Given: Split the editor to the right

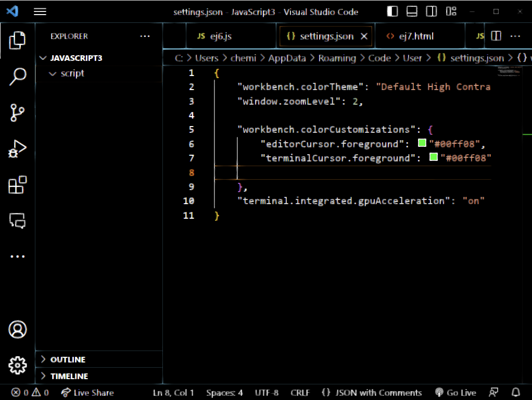Looking at the screenshot, I should (496, 36).
